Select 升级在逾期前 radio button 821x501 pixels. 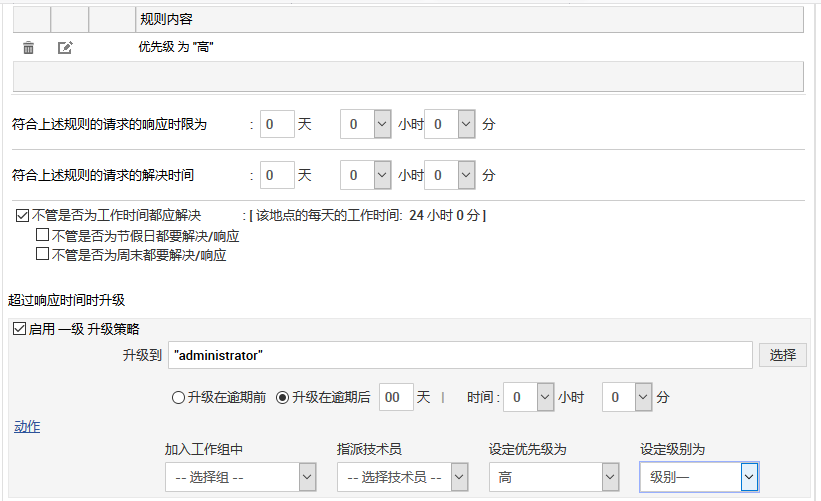click(179, 397)
